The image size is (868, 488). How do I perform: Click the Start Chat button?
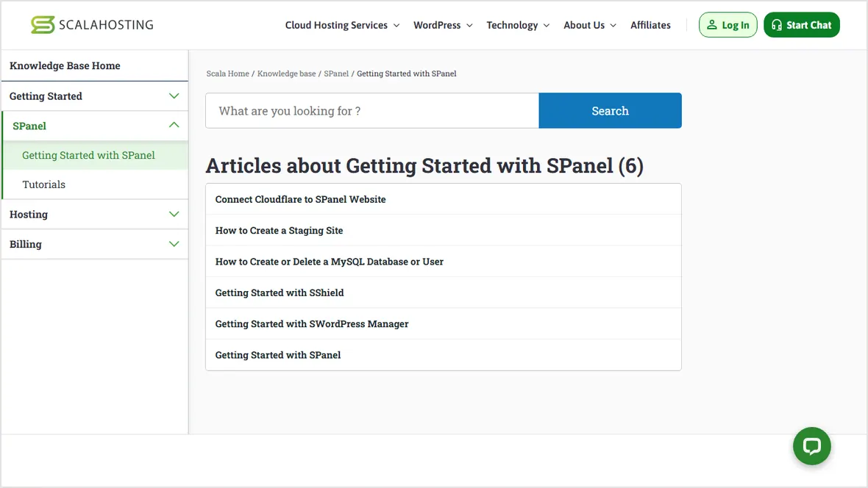tap(802, 25)
